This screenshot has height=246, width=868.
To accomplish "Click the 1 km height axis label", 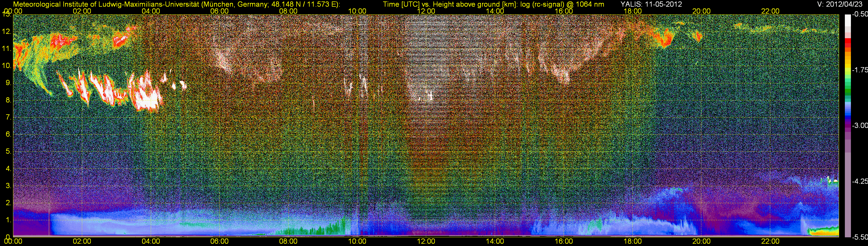I will [x=8, y=221].
